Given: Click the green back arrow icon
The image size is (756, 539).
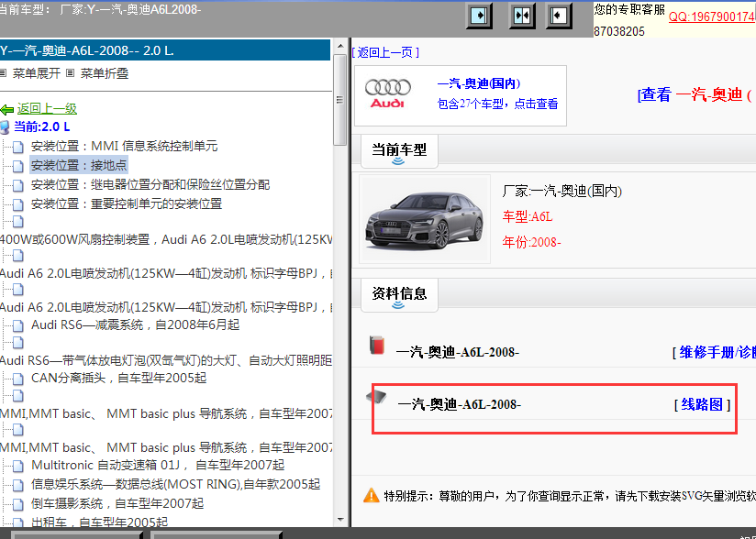Looking at the screenshot, I should tap(6, 109).
